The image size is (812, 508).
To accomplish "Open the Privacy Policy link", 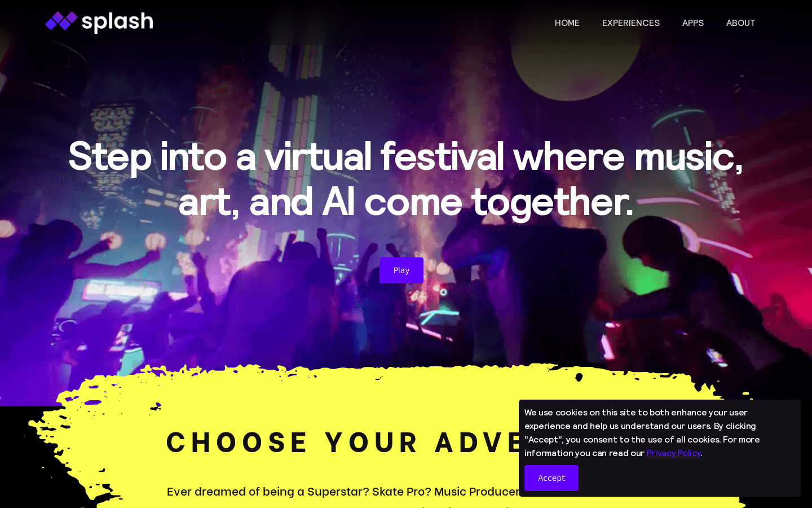I will pyautogui.click(x=673, y=453).
